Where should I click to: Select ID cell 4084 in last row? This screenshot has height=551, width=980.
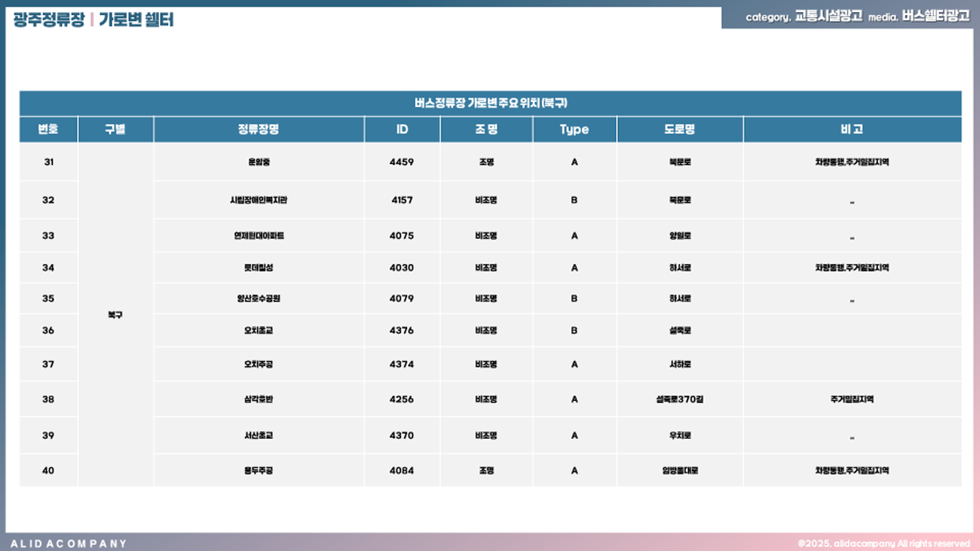point(402,470)
